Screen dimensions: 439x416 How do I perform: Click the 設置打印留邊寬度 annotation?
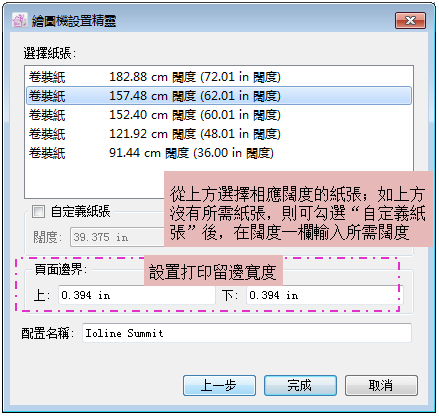(x=213, y=272)
